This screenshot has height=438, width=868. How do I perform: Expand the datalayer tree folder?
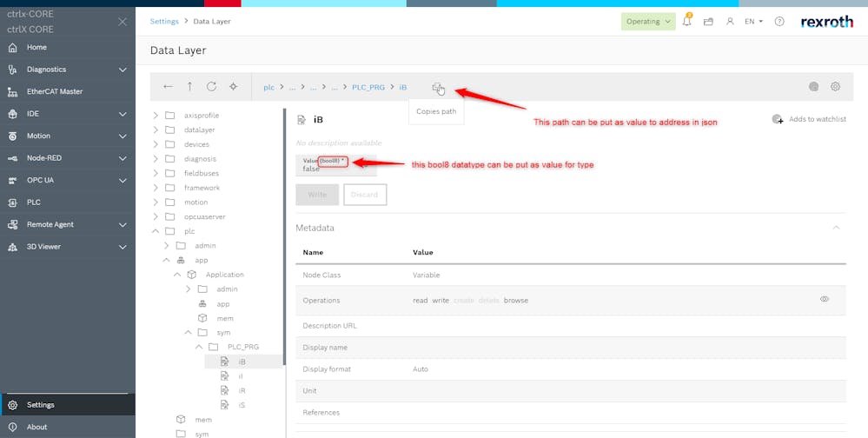pos(156,130)
